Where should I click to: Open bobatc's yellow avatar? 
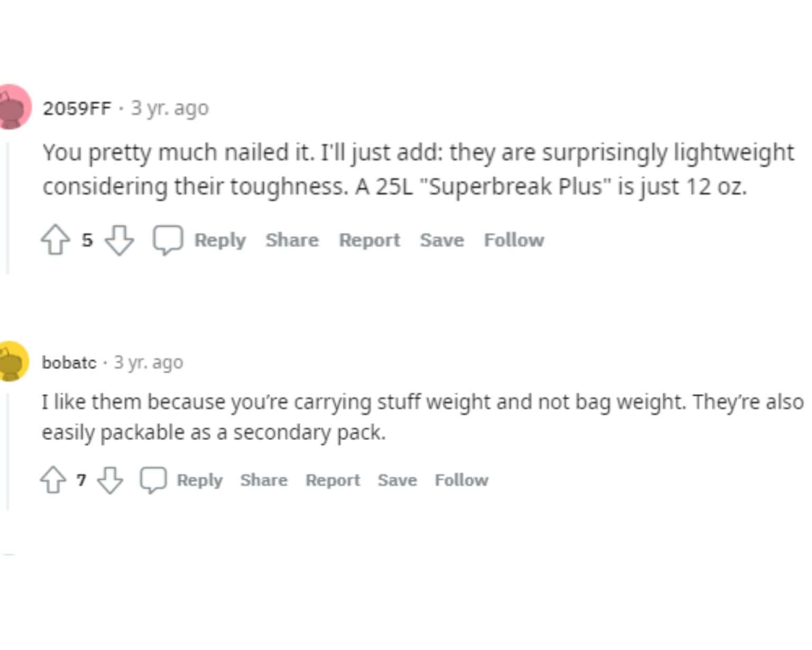[x=12, y=362]
